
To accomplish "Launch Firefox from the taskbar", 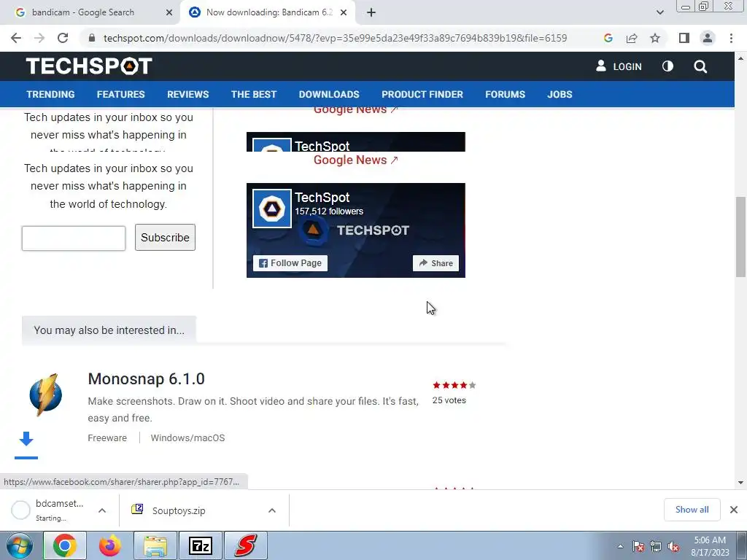I will pyautogui.click(x=109, y=545).
